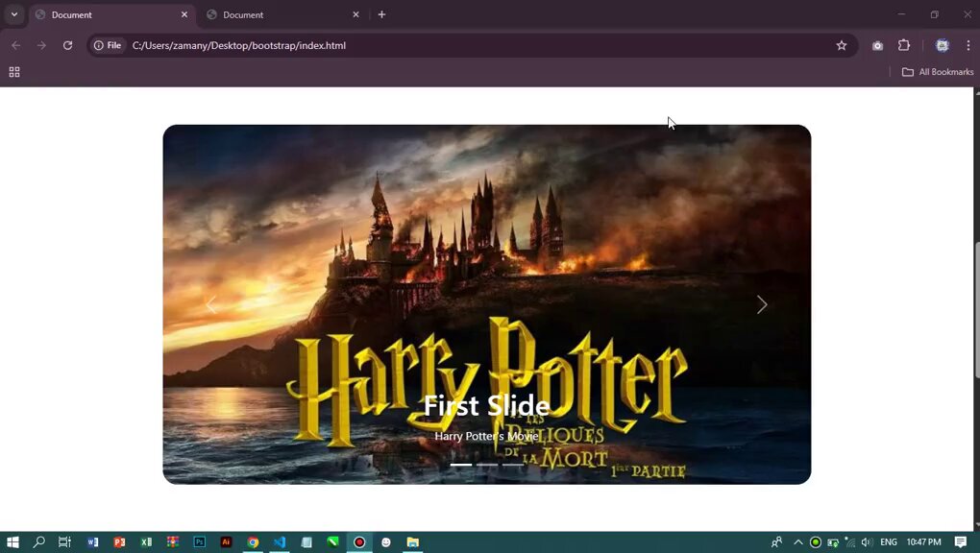
Task: Expand the tab search dropdown arrow
Action: coord(13,14)
